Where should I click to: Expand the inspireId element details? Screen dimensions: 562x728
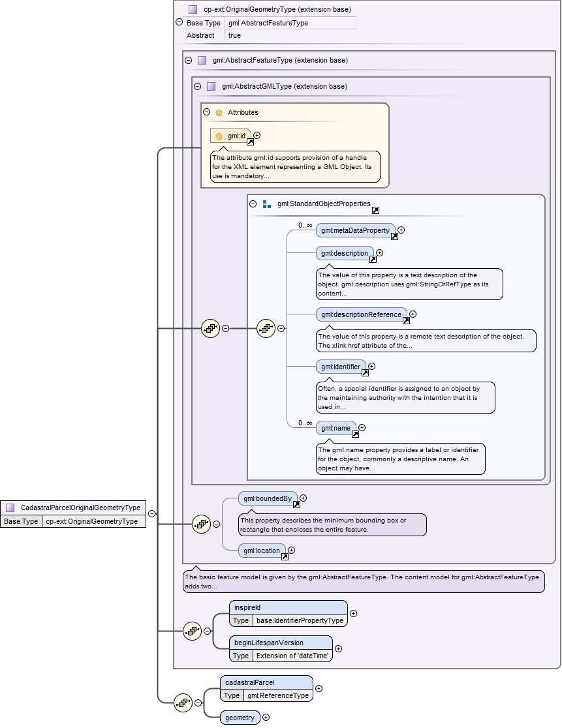(354, 613)
